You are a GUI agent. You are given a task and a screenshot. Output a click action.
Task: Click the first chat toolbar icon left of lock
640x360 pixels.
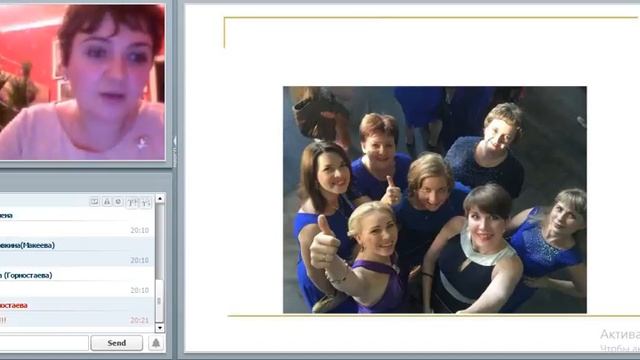[x=94, y=202]
